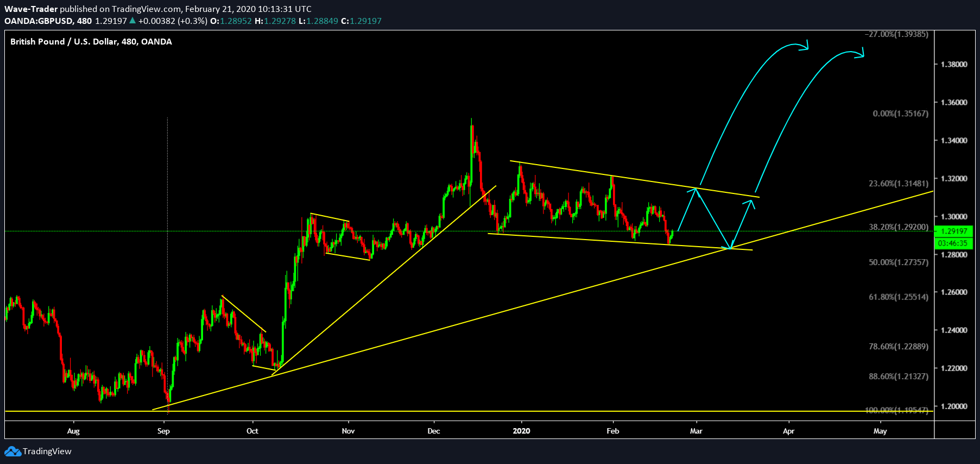980x464 pixels.
Task: Click the Apr label on time axis
Action: 789,431
